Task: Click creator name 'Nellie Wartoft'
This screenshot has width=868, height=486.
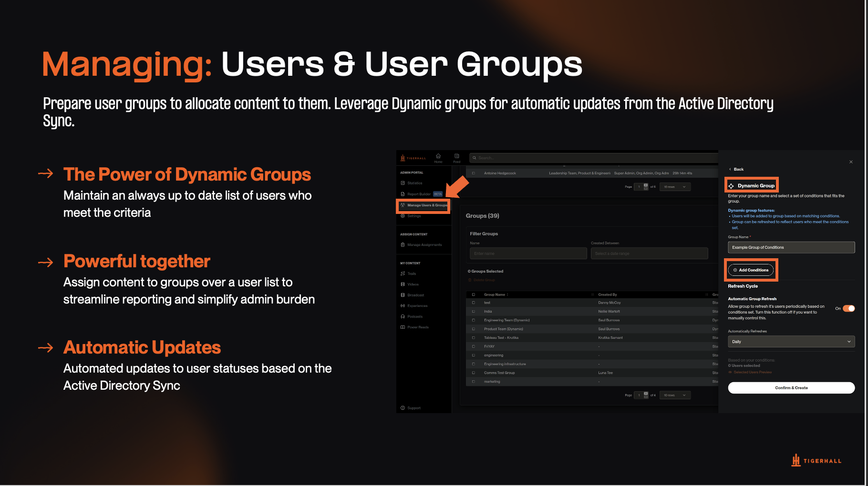Action: tap(609, 311)
